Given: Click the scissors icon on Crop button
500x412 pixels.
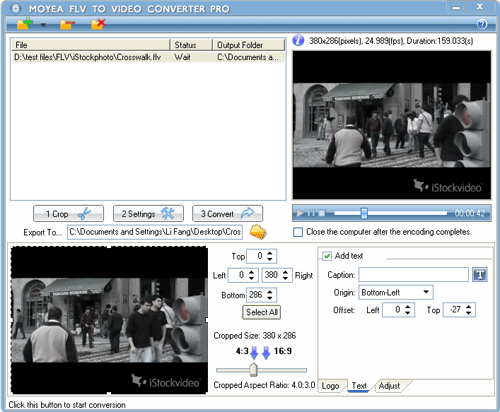Looking at the screenshot, I should (84, 214).
